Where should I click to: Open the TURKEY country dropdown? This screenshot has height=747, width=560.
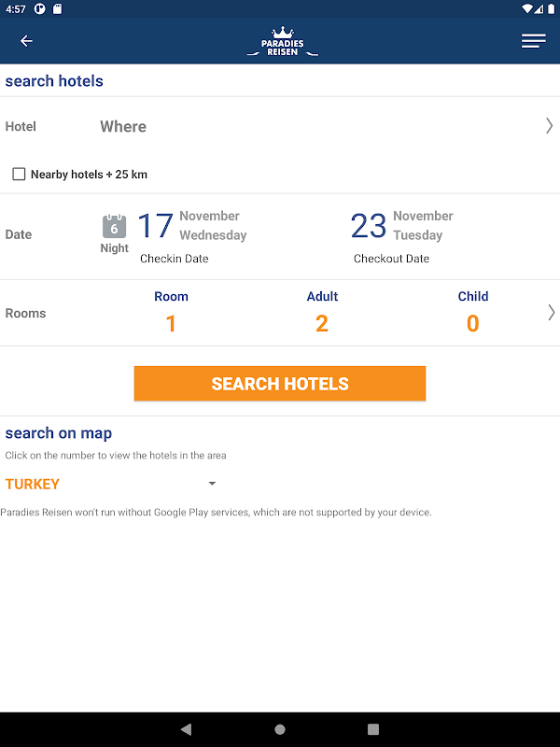coord(212,484)
